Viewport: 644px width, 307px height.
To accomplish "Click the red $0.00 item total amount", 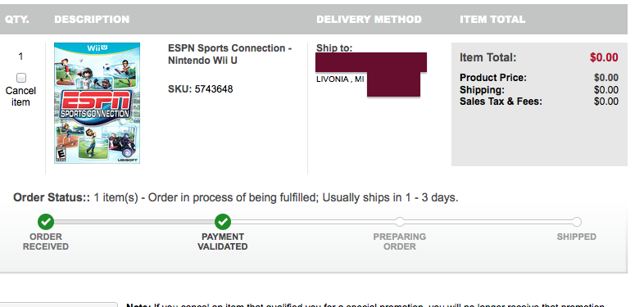I will coord(604,57).
